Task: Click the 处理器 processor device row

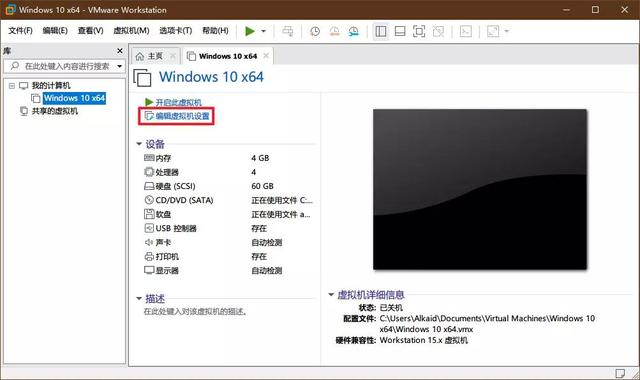Action: 229,172
